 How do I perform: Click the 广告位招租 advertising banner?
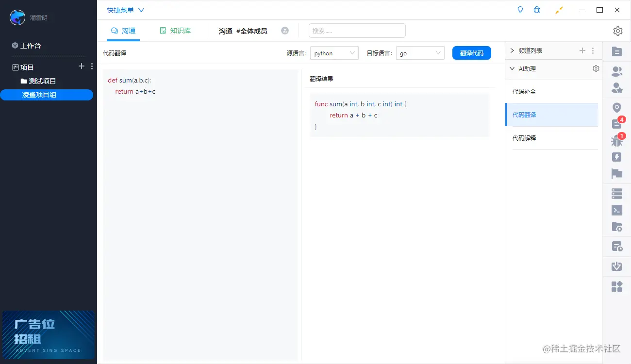coord(49,334)
